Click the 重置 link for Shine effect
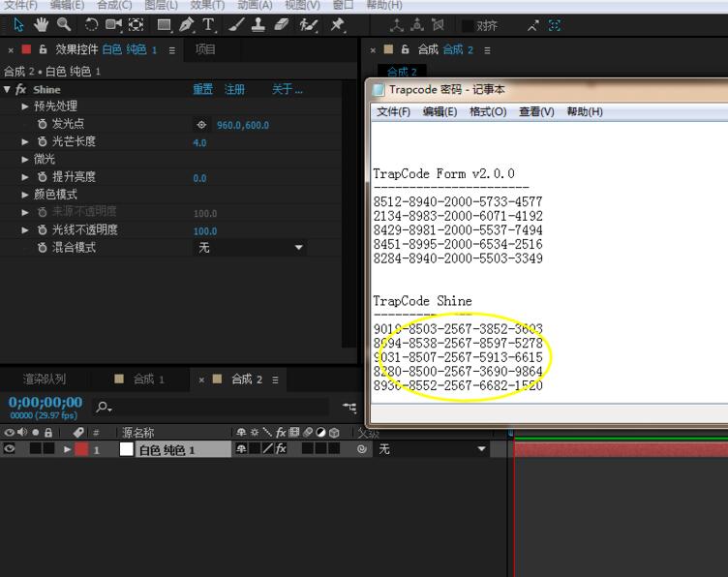 tap(202, 89)
